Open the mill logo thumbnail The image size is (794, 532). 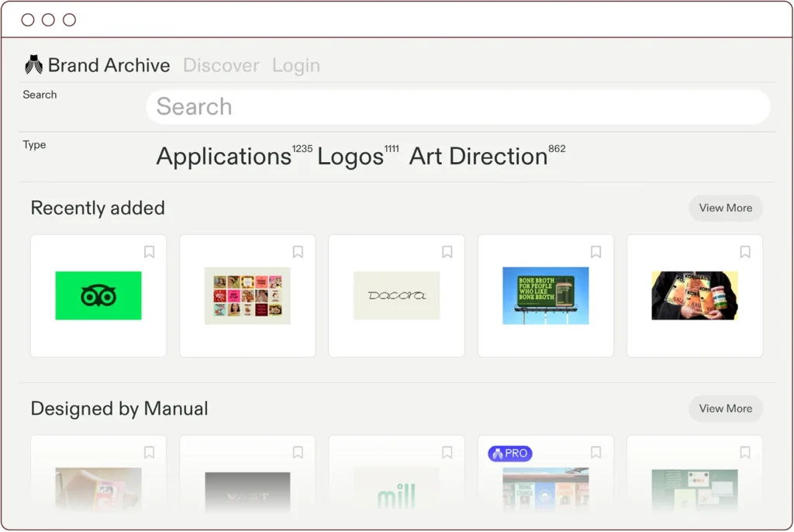(x=396, y=490)
